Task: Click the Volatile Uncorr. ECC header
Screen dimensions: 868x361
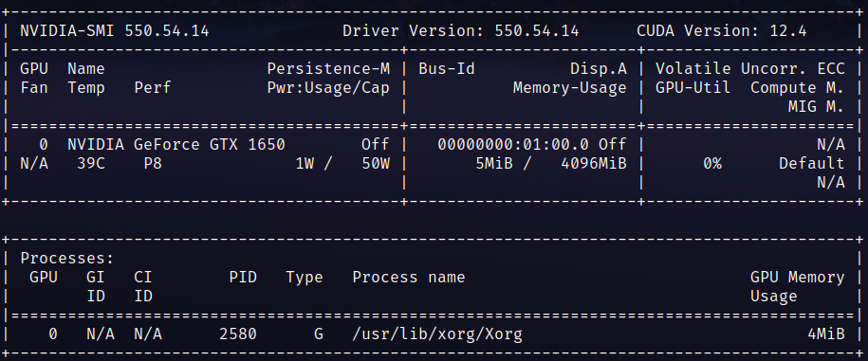Action: coord(750,69)
